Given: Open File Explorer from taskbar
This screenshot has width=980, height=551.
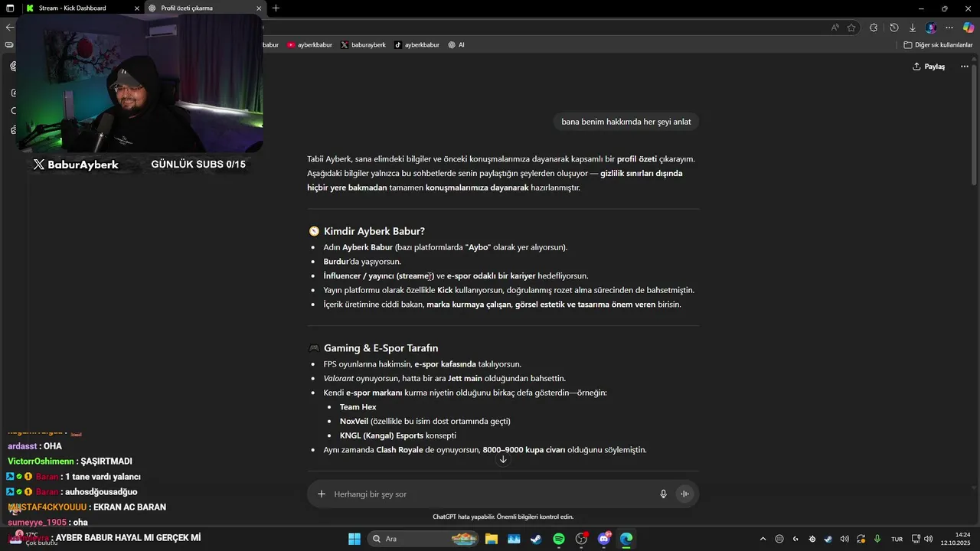Looking at the screenshot, I should coord(491,539).
